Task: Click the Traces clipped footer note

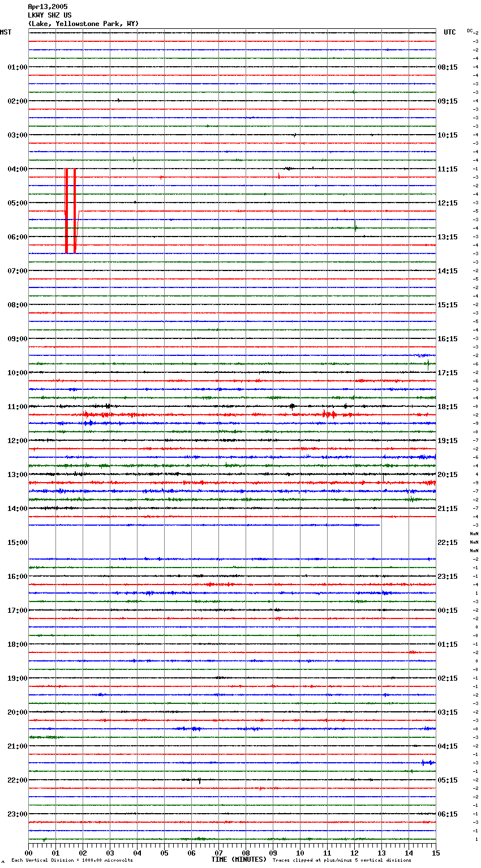Action: pyautogui.click(x=342, y=861)
